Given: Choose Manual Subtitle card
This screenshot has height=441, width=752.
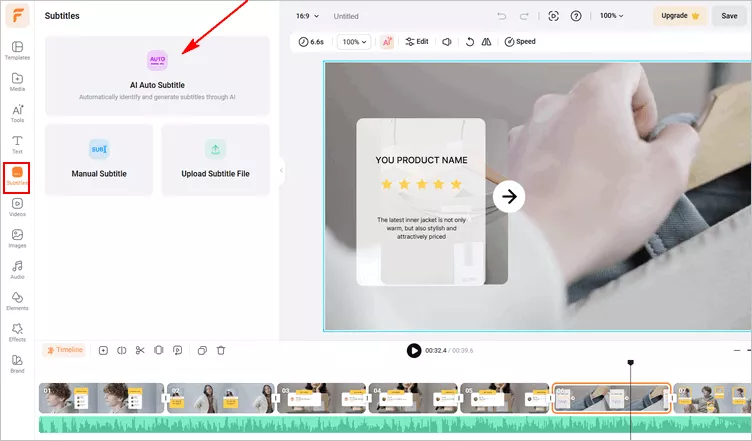Looking at the screenshot, I should tap(99, 160).
